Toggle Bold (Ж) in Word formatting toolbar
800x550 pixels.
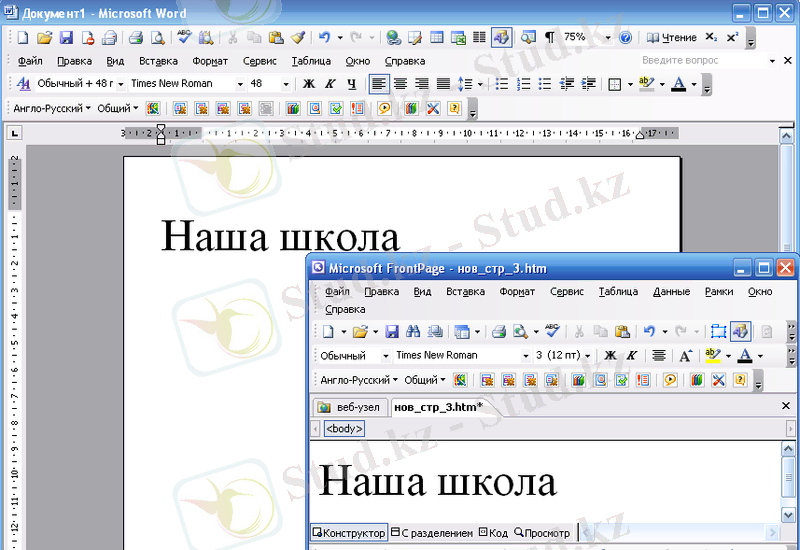pos(309,84)
